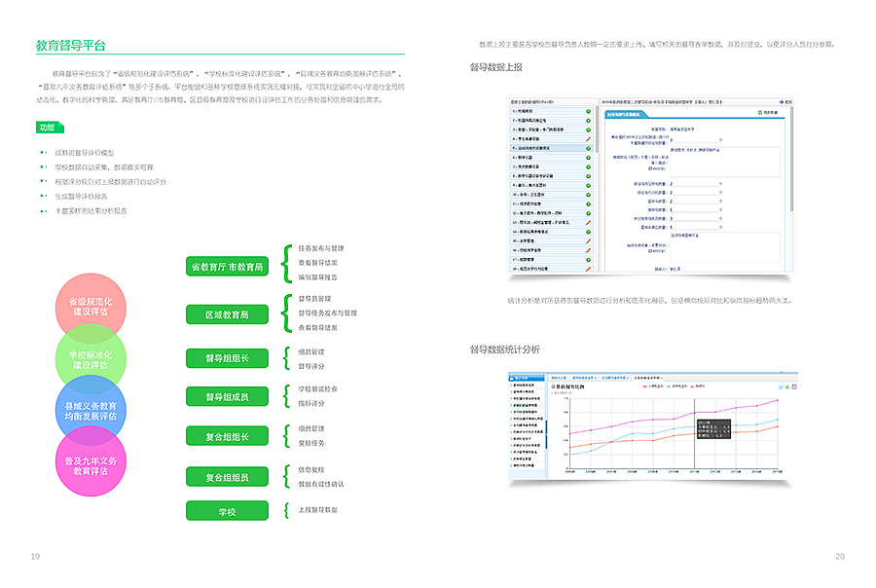Click green check icon on list row 14
This screenshot has height=588, width=876.
[588, 232]
